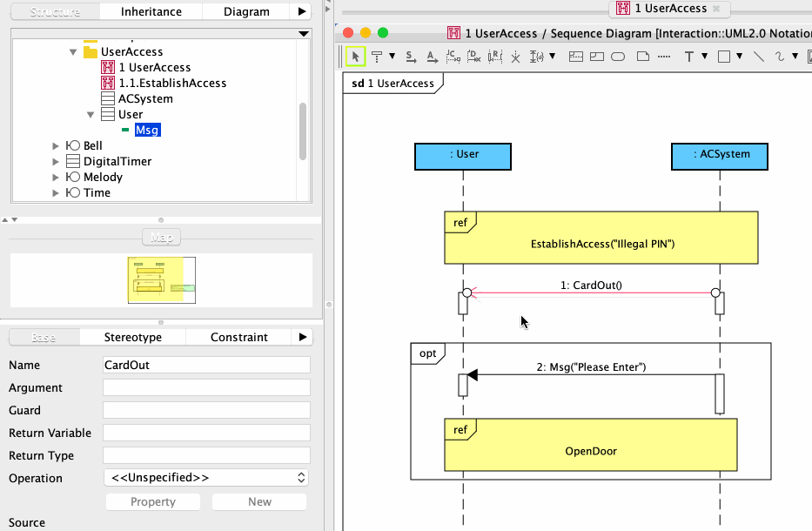Select the Reply message tool

pos(495,57)
